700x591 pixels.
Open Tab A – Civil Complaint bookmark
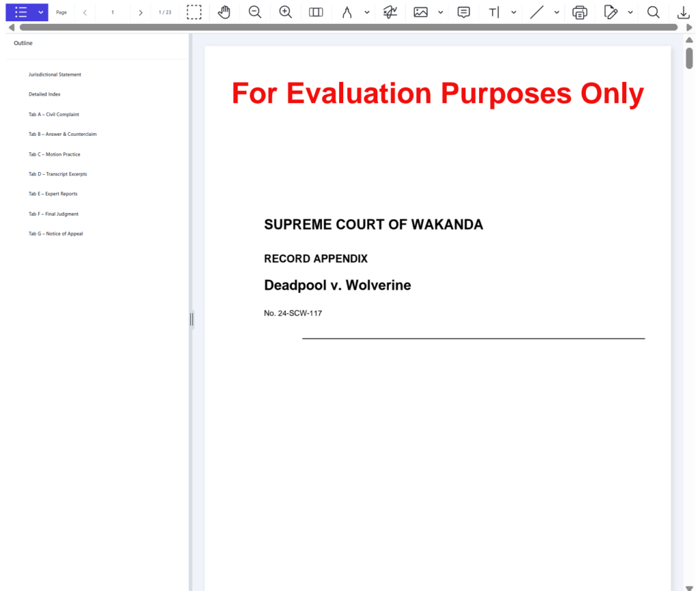[x=54, y=115]
